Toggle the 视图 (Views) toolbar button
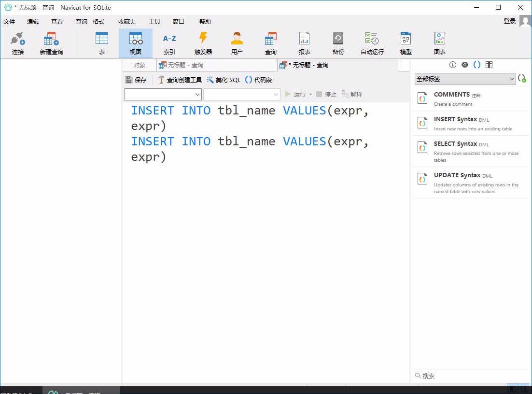The image size is (532, 394). pyautogui.click(x=135, y=42)
